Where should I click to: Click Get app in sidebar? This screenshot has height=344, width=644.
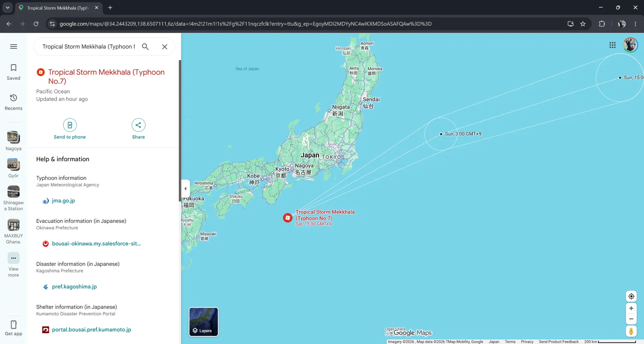coord(13,328)
